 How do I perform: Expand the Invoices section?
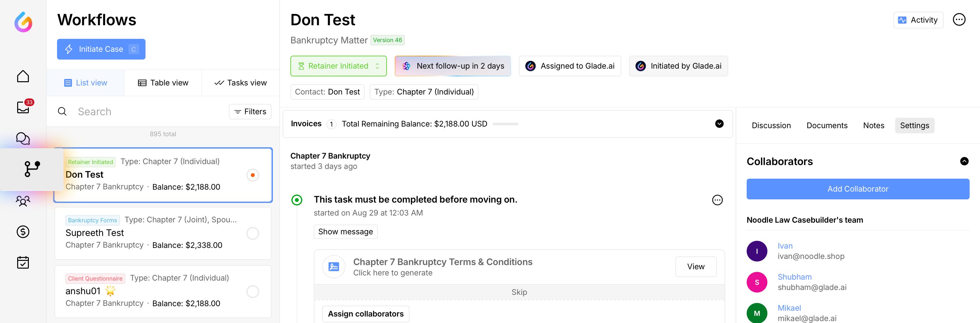pyautogui.click(x=719, y=124)
